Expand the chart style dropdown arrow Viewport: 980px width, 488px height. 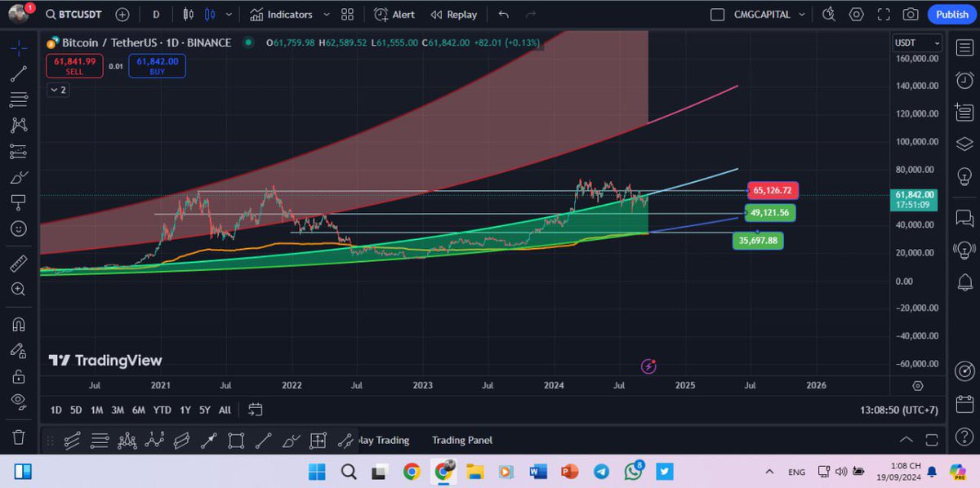229,15
